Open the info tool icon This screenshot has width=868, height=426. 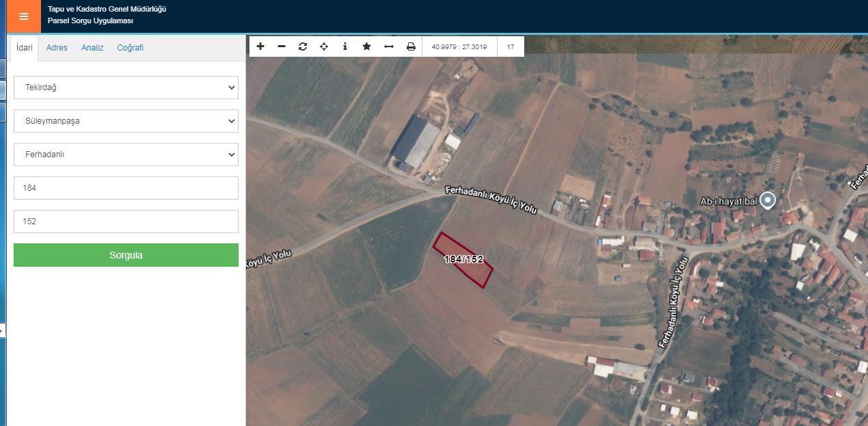click(345, 46)
